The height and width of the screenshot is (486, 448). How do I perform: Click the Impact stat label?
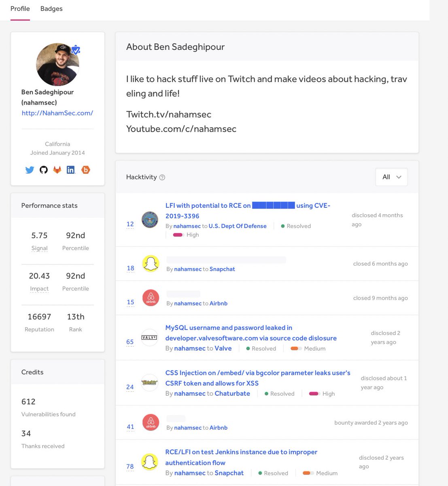(39, 289)
